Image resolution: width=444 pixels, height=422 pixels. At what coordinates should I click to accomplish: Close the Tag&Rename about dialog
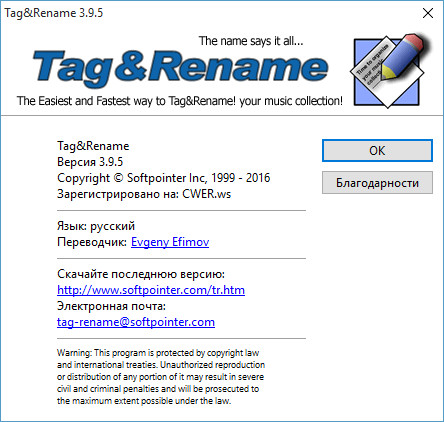pos(428,13)
